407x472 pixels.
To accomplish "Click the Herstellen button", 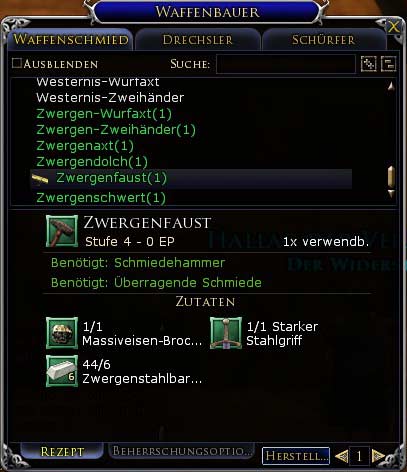I will [296, 456].
